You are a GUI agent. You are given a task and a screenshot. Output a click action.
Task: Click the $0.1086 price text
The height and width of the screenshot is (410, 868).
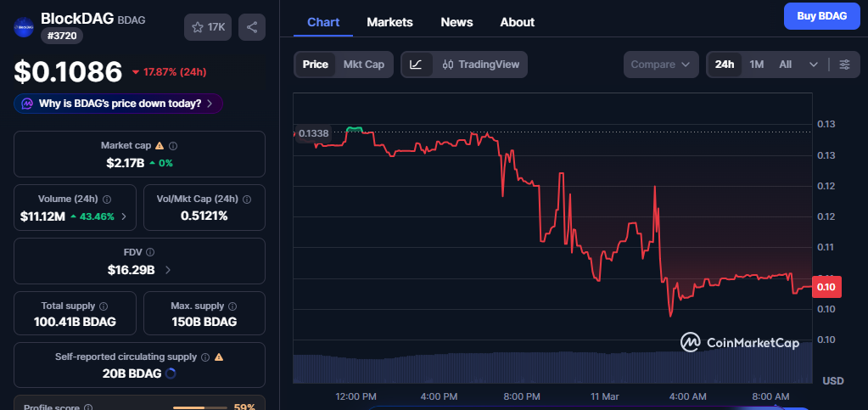68,72
